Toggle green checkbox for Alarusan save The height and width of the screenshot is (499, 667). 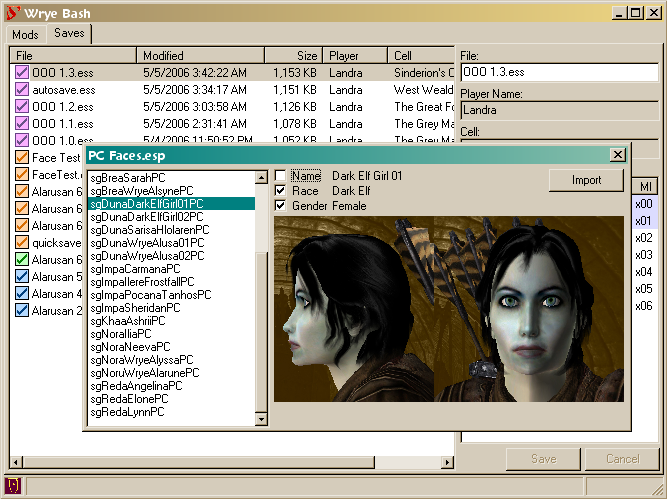point(22,259)
